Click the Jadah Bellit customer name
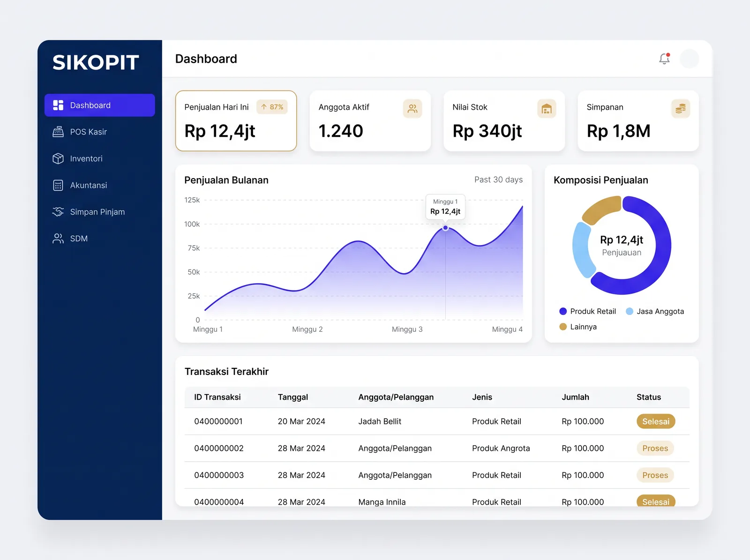750x560 pixels. (380, 421)
